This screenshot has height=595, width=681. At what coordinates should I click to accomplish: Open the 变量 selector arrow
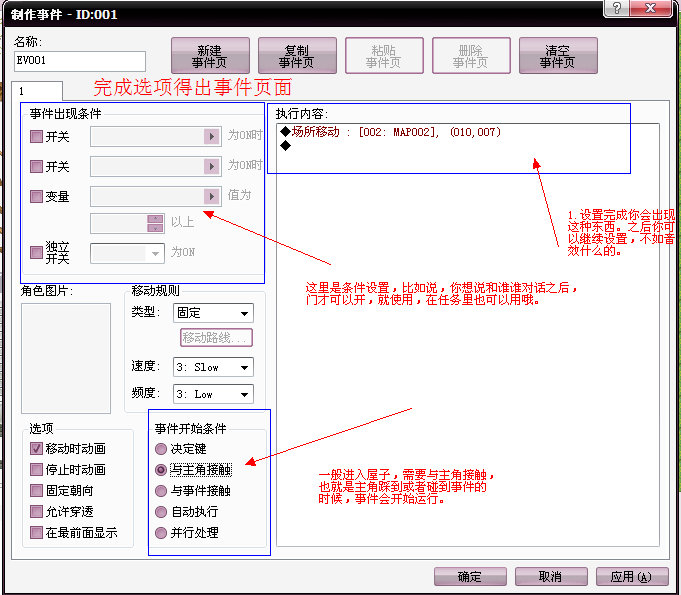(x=212, y=196)
